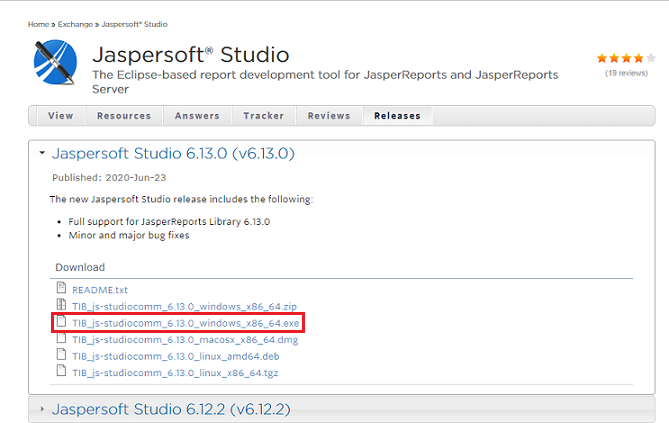Click the star rating icons
This screenshot has width=669, height=423.
coord(626,58)
